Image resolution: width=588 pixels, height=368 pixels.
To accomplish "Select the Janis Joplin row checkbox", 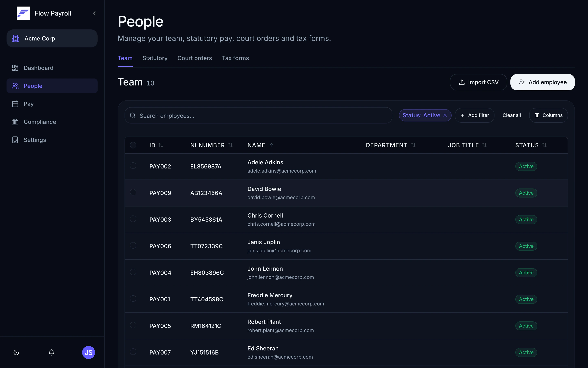I will pyautogui.click(x=133, y=245).
